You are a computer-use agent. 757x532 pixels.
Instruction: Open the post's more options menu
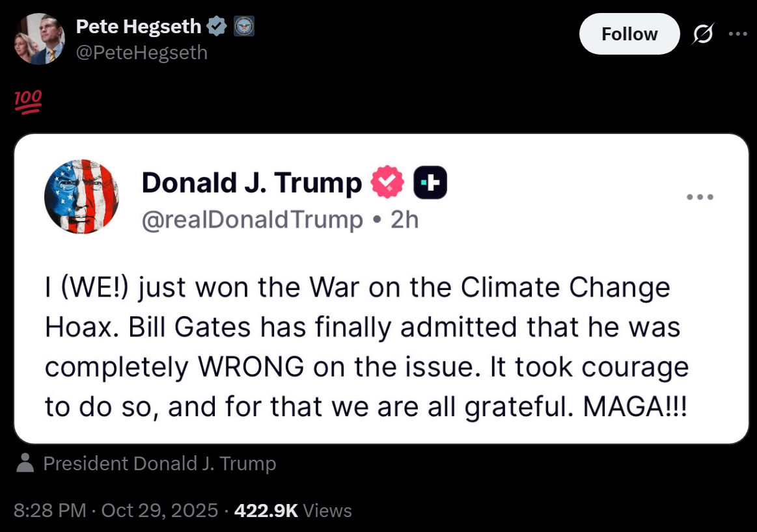tap(737, 34)
